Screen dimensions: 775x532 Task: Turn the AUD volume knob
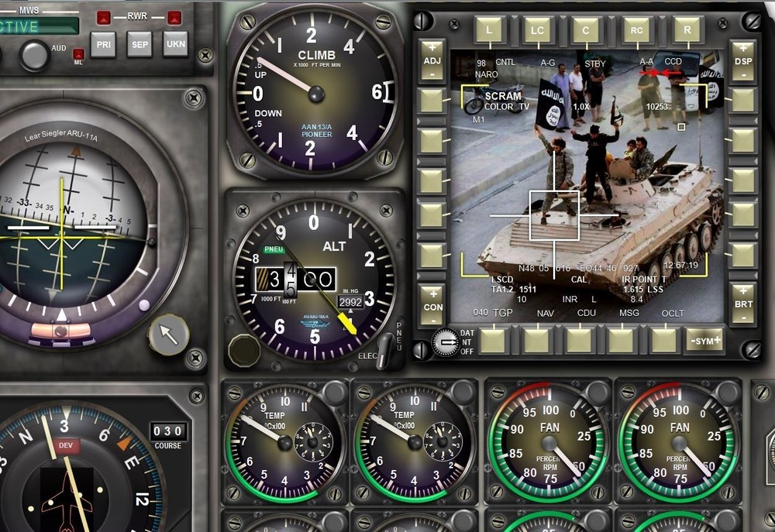coord(34,55)
